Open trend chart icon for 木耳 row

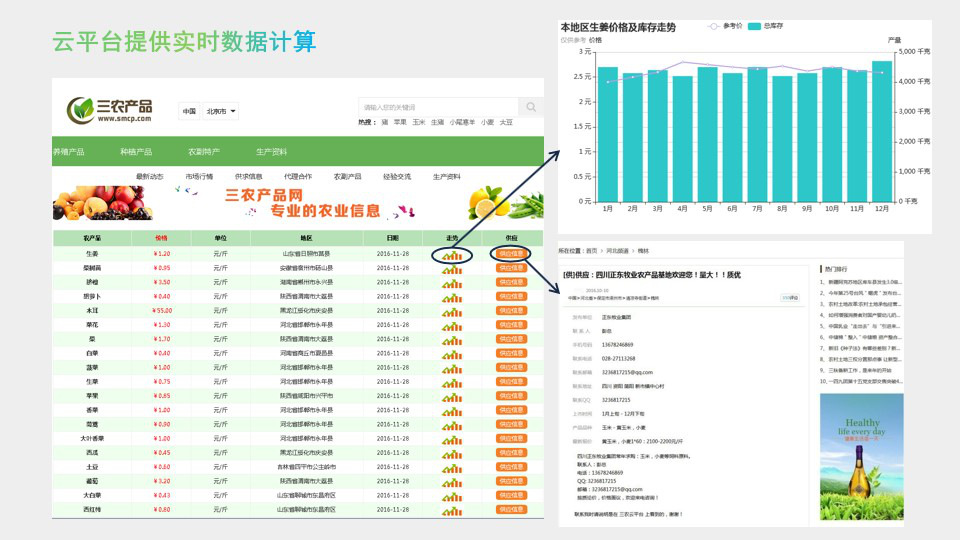click(452, 311)
